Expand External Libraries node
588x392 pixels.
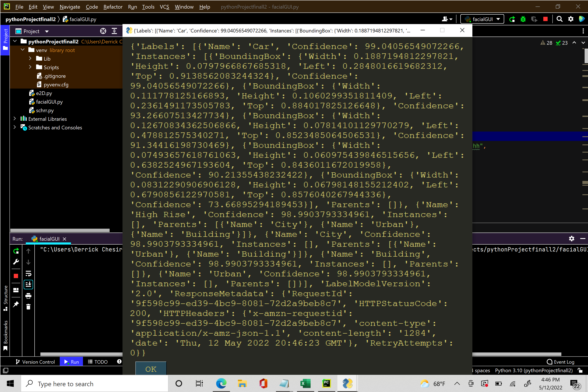coord(15,119)
